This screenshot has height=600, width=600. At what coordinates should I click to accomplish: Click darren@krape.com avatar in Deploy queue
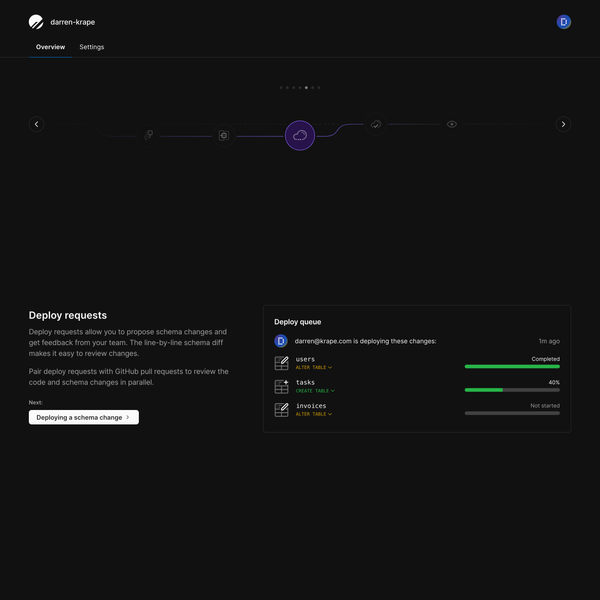point(281,341)
